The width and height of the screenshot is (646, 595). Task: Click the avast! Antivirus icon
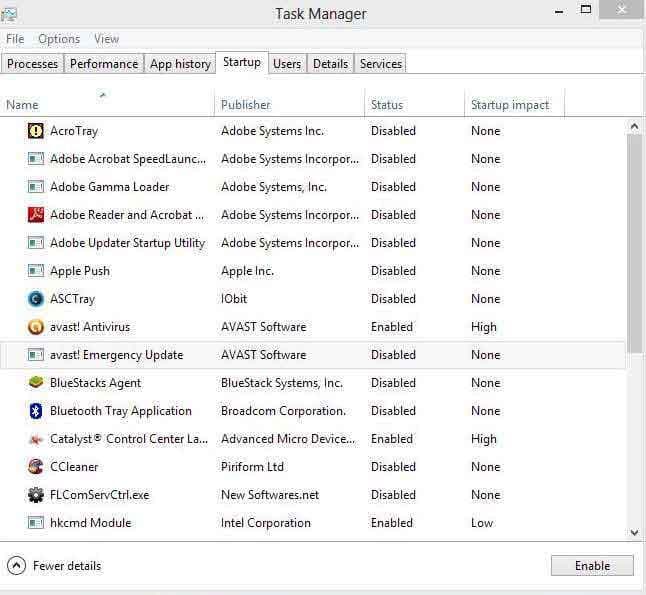(36, 327)
